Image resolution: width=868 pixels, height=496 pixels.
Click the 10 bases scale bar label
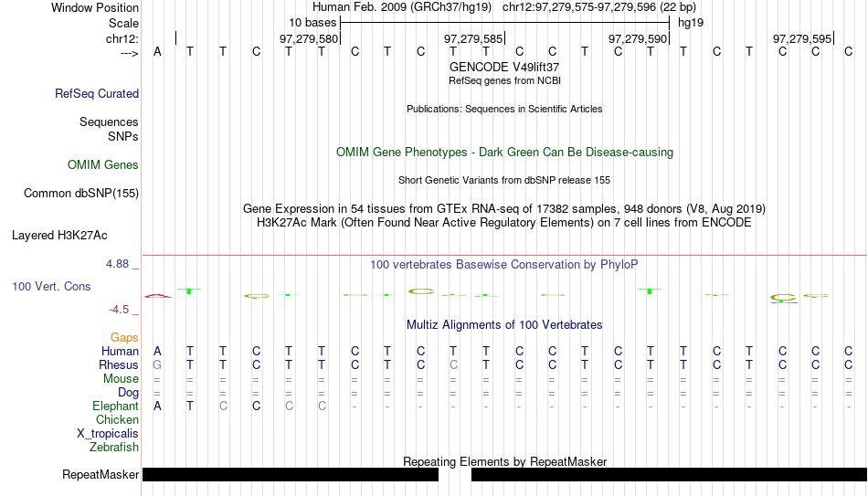click(x=312, y=23)
